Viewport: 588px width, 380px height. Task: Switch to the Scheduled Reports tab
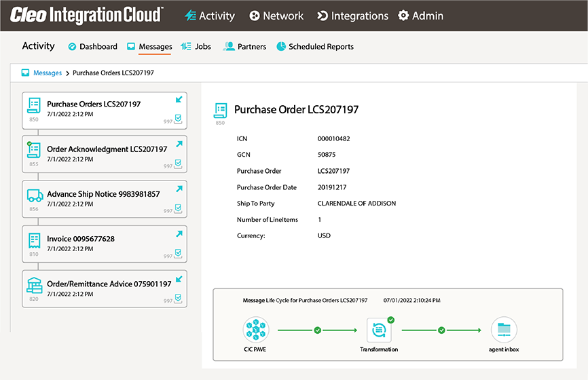coord(315,46)
